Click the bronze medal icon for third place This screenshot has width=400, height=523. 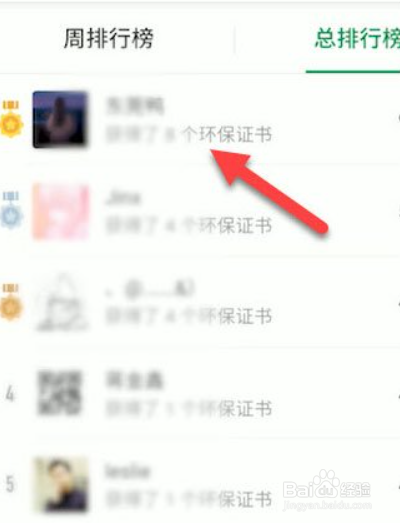[x=11, y=302]
